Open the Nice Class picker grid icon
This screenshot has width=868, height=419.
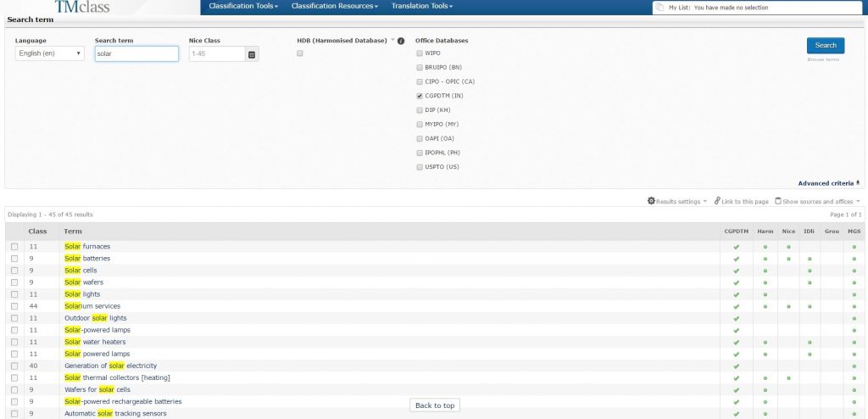(251, 54)
